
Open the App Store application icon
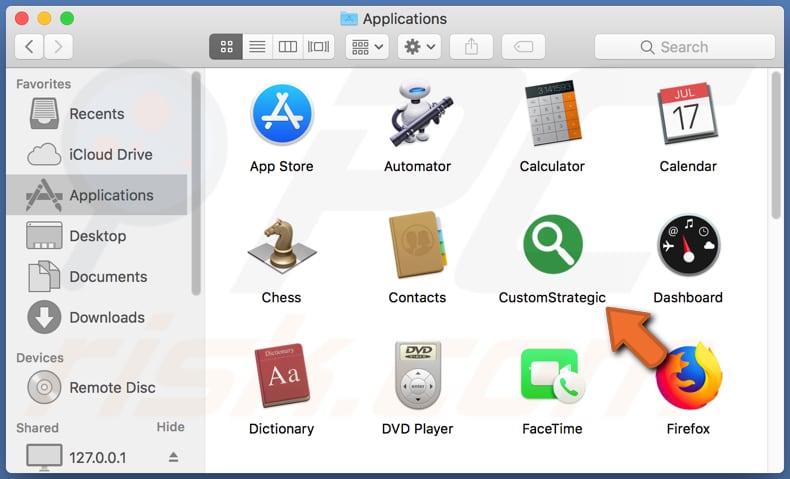pos(282,114)
